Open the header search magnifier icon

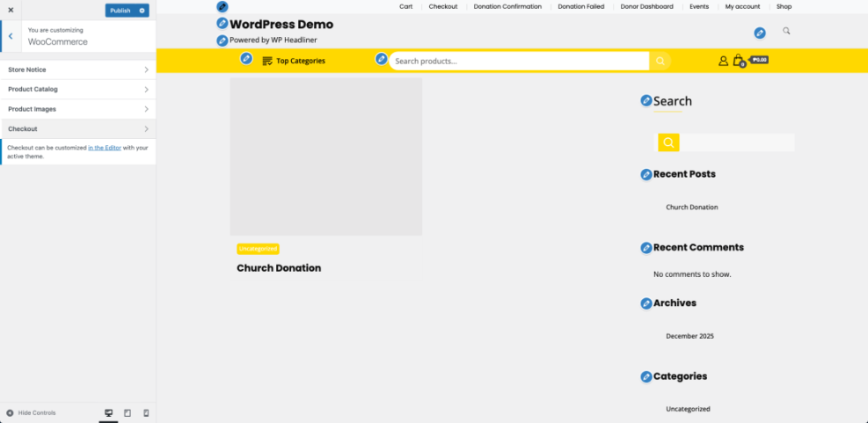(x=786, y=31)
